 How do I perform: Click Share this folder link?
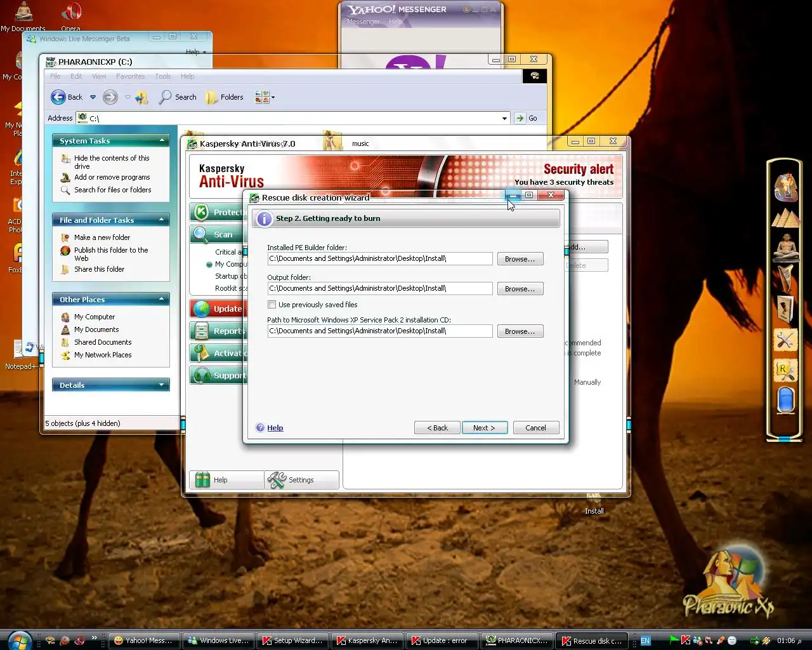pyautogui.click(x=99, y=269)
